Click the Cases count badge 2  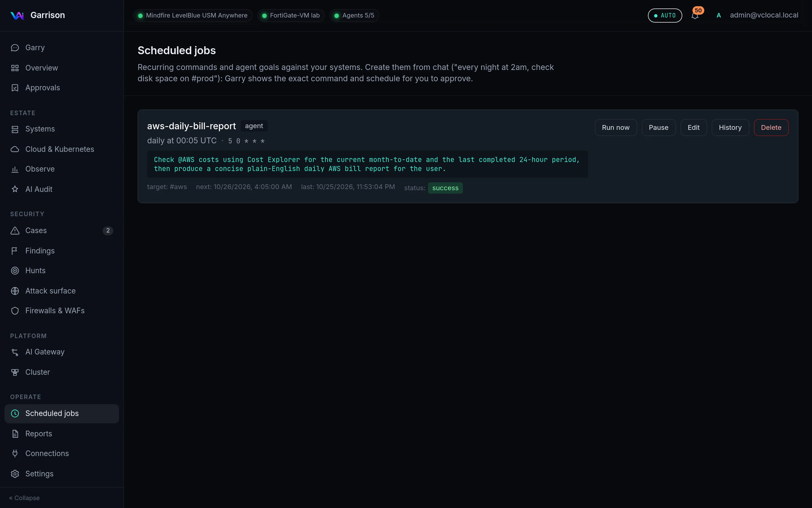point(108,231)
